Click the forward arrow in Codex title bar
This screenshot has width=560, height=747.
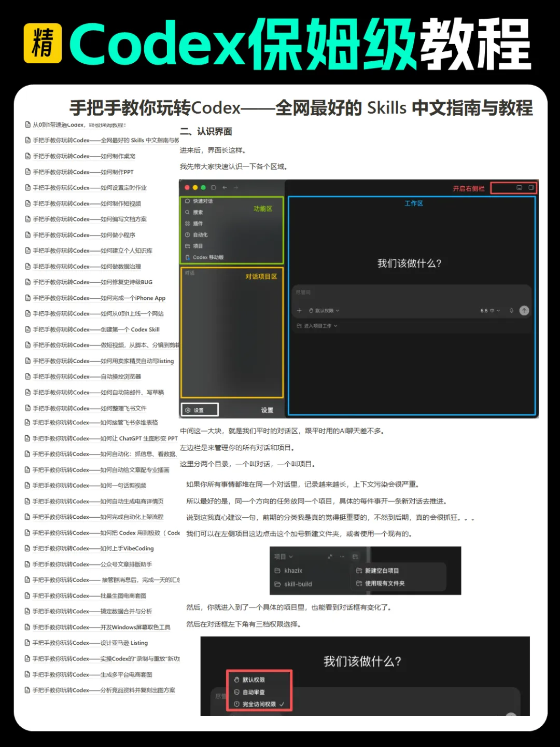pyautogui.click(x=236, y=187)
